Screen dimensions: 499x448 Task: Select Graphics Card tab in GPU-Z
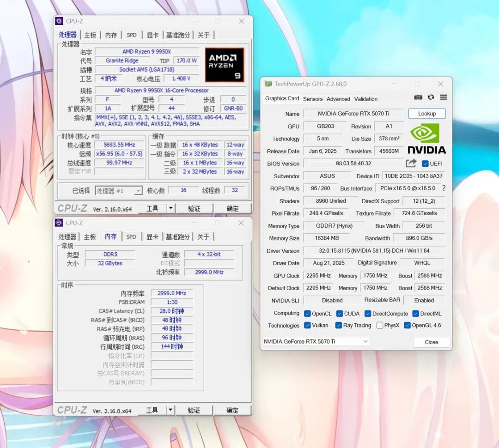pos(282,98)
